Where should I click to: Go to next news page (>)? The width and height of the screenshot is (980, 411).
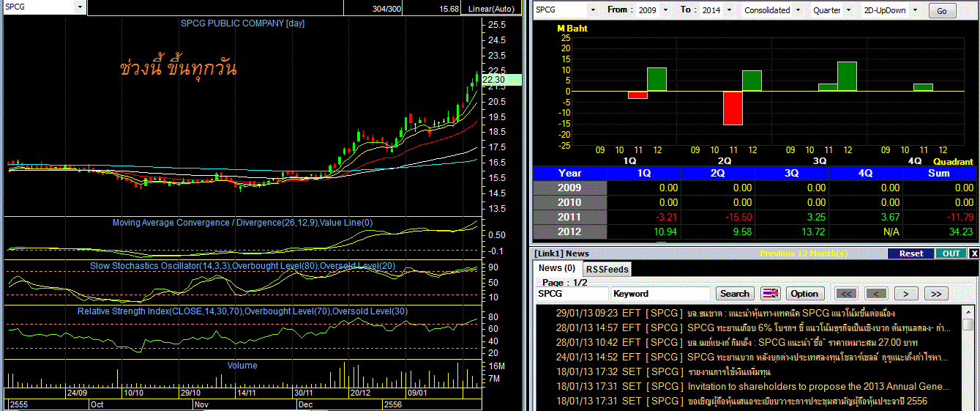[x=906, y=293]
